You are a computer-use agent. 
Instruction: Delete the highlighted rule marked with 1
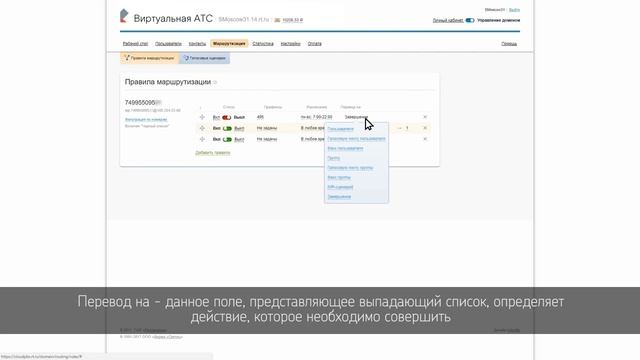[425, 128]
